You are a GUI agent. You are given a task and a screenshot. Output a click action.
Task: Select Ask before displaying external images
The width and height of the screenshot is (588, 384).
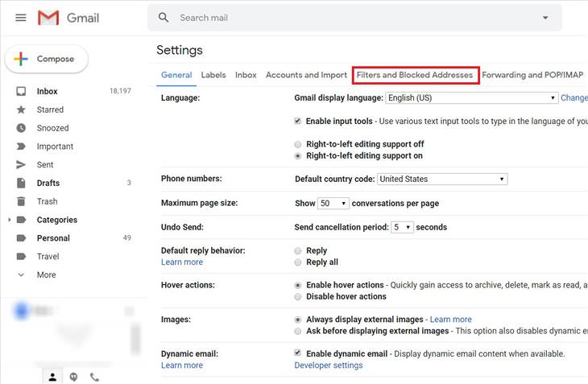tap(298, 331)
